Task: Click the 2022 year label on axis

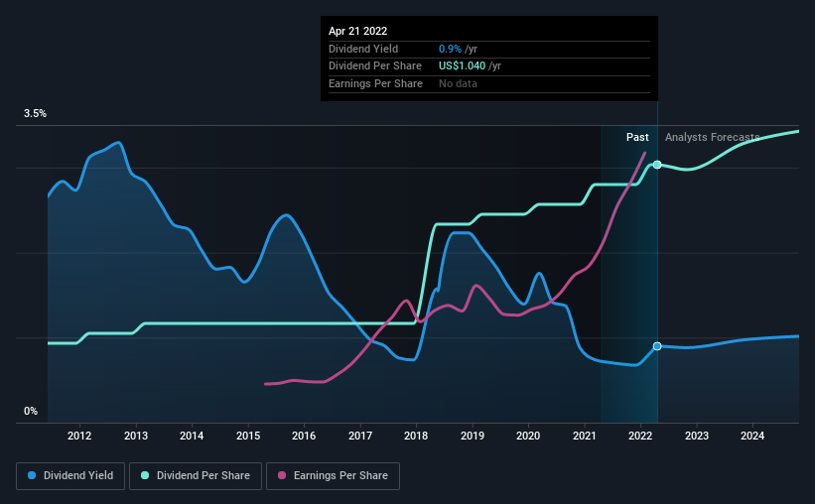Action: [640, 436]
